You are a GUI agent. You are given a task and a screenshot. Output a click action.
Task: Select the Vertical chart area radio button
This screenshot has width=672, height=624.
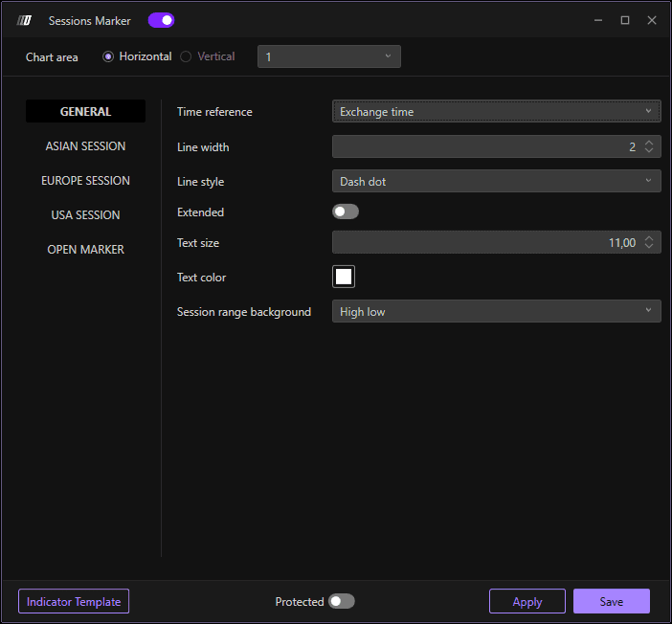[186, 56]
